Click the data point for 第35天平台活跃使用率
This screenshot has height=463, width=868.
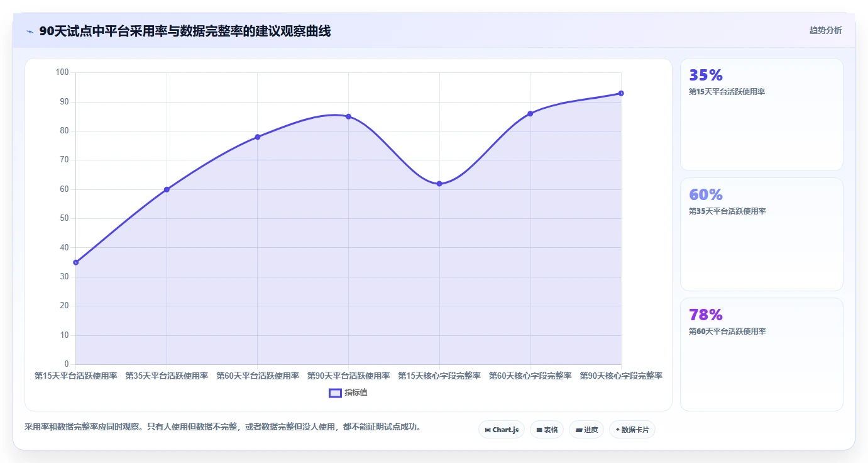point(167,189)
